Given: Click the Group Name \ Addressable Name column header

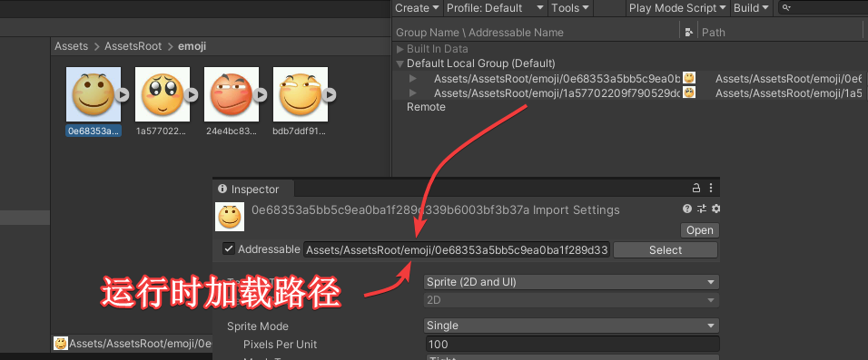Looking at the screenshot, I should (x=480, y=33).
